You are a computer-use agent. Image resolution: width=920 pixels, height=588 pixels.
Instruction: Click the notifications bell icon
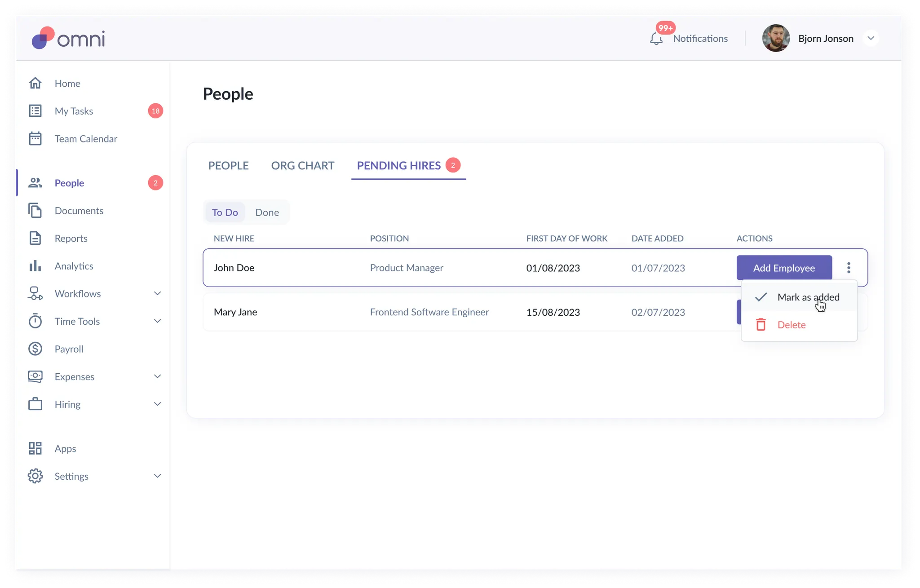(656, 39)
